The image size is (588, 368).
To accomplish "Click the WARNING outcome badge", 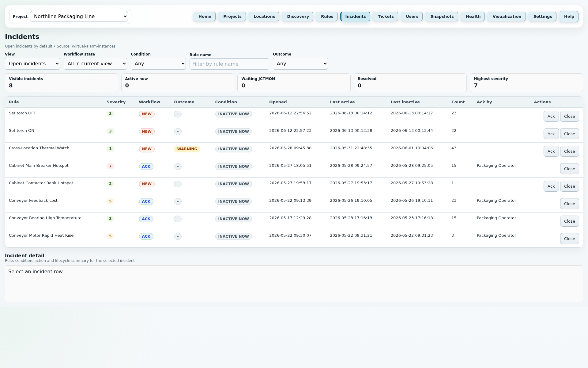I will [x=187, y=149].
